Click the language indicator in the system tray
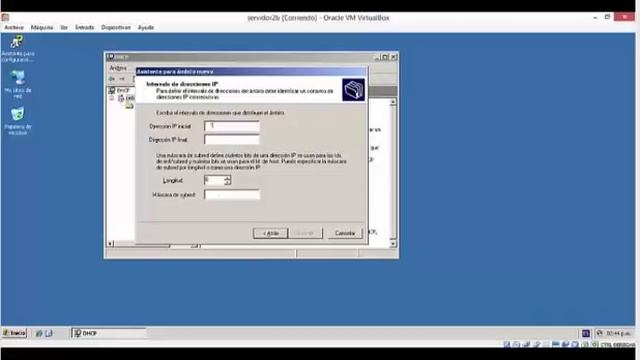Image resolution: width=640 pixels, height=360 pixels. 585,333
